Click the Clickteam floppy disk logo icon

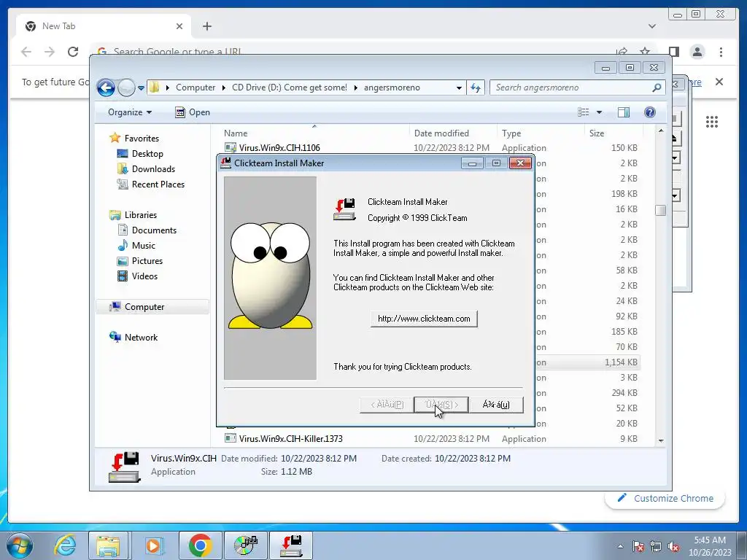[x=344, y=209]
